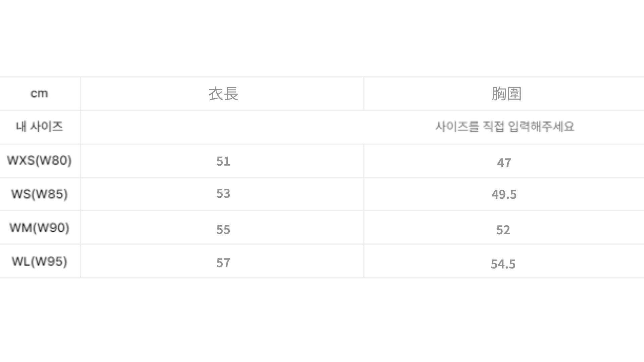Click the 내 사이즈 row label
Viewport: 644px width, 362px height.
(39, 127)
